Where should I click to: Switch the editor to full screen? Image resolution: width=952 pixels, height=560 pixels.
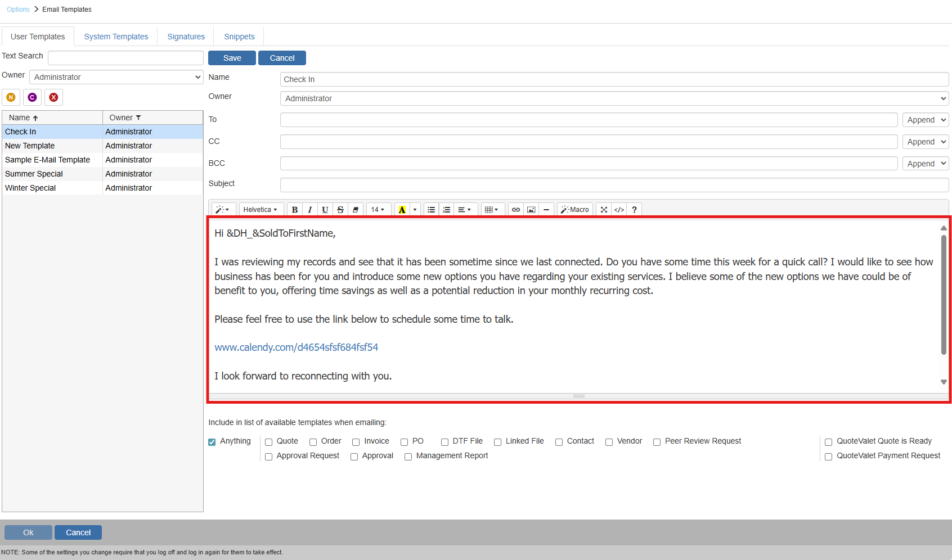[604, 210]
